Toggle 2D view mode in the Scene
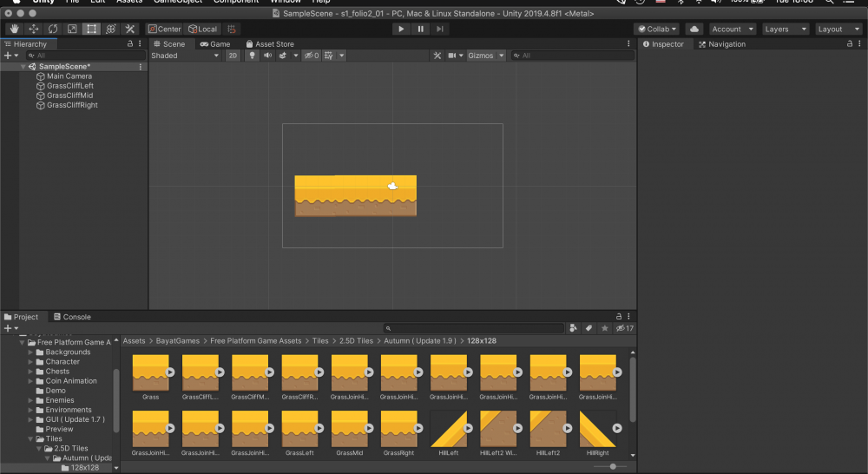Viewport: 868px width, 474px height. click(x=233, y=56)
